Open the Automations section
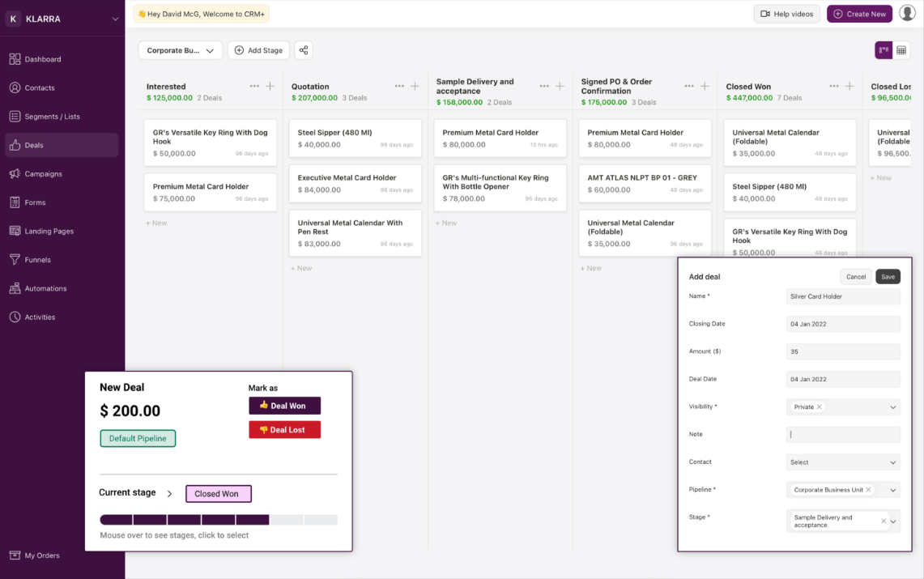 [44, 287]
